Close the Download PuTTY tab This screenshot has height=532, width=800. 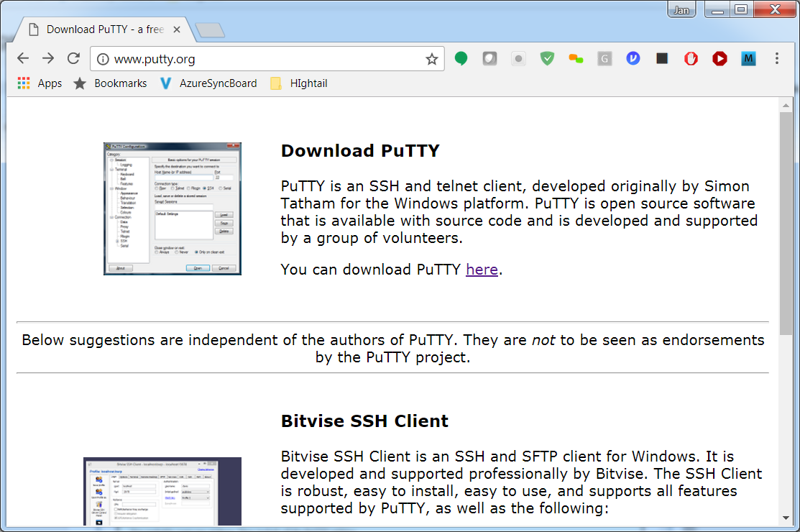click(177, 29)
